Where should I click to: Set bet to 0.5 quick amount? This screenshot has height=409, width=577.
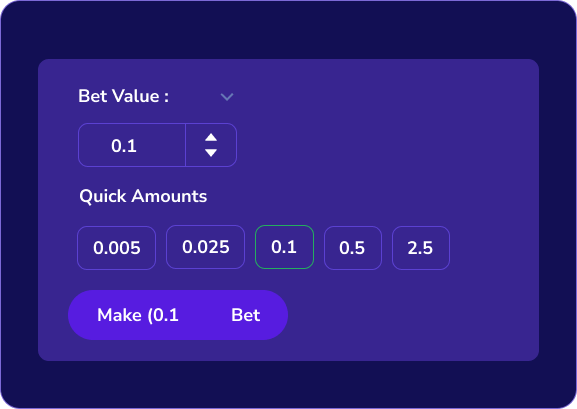pyautogui.click(x=353, y=248)
